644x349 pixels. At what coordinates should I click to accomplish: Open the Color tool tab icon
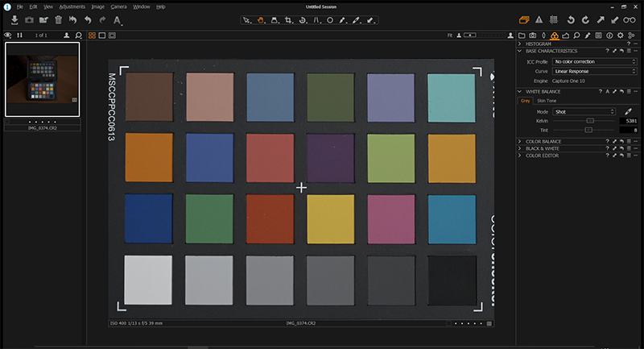point(555,35)
